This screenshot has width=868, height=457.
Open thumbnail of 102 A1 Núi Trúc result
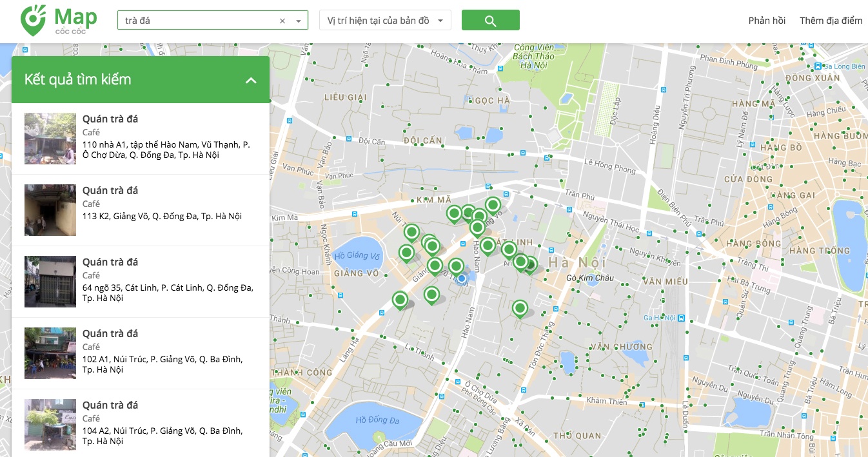50,353
